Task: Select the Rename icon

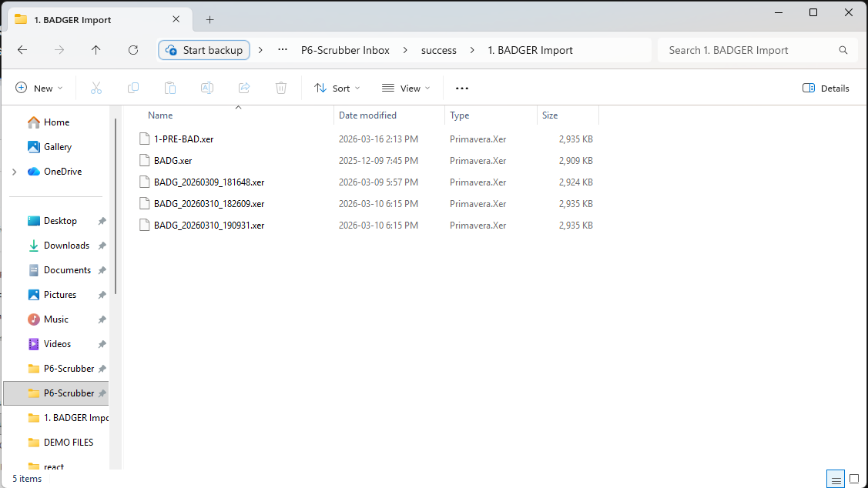Action: click(x=206, y=88)
